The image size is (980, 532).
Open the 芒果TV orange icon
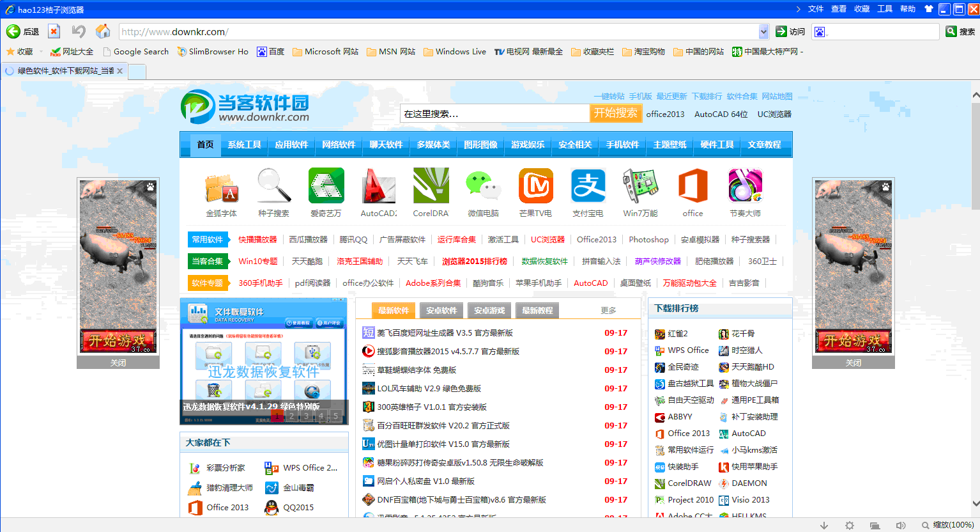pyautogui.click(x=536, y=185)
